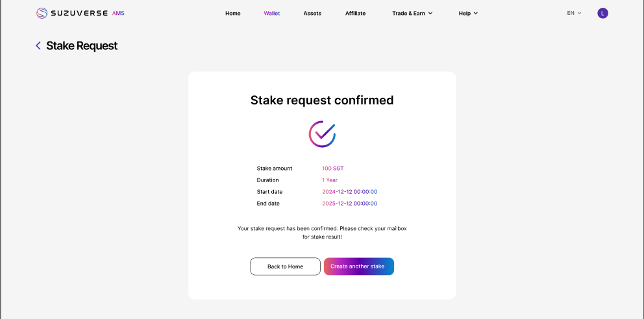The height and width of the screenshot is (319, 644).
Task: Go to the Home menu item
Action: 232,13
